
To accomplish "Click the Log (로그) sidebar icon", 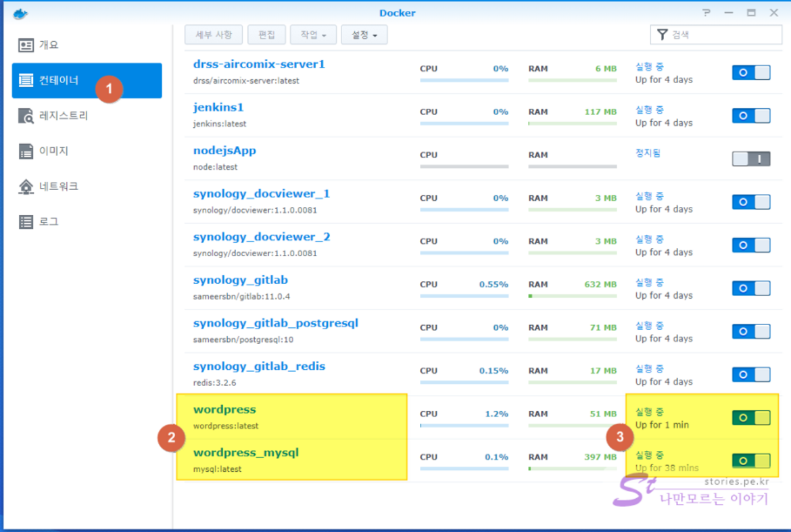I will [x=26, y=222].
